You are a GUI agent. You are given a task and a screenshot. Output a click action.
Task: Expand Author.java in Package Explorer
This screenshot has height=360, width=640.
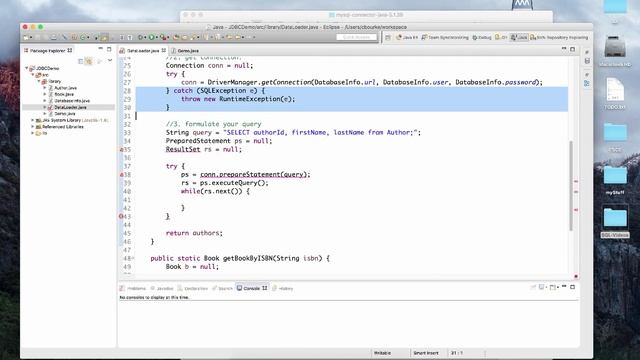coord(45,88)
